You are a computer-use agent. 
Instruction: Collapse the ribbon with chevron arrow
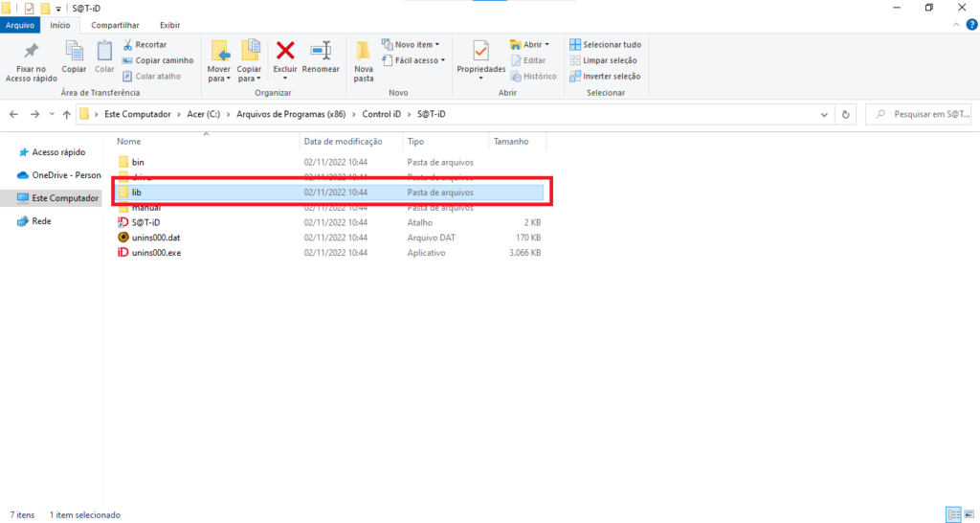[956, 25]
